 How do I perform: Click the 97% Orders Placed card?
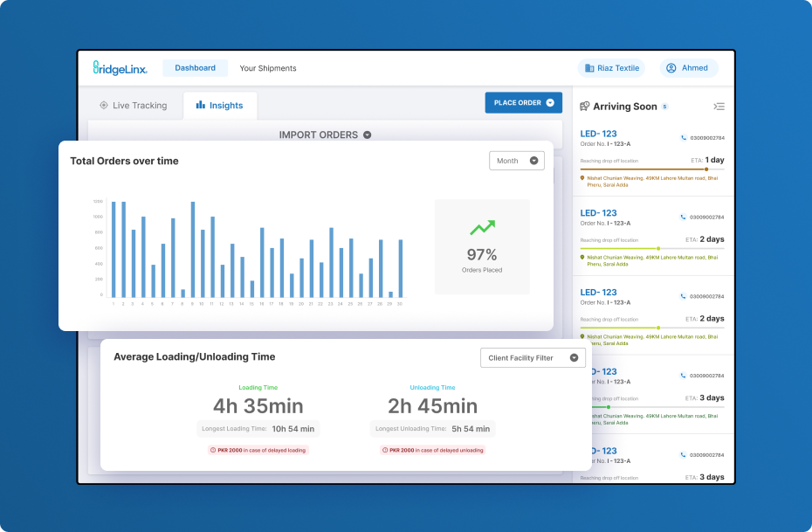pos(481,247)
